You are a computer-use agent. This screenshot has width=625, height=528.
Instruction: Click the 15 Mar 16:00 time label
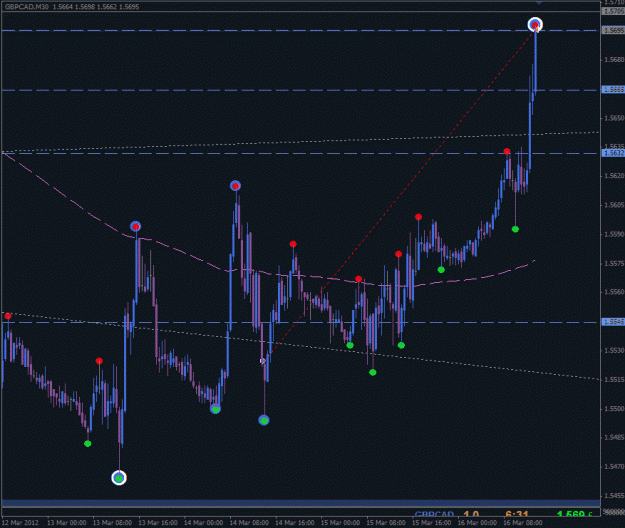pos(432,522)
